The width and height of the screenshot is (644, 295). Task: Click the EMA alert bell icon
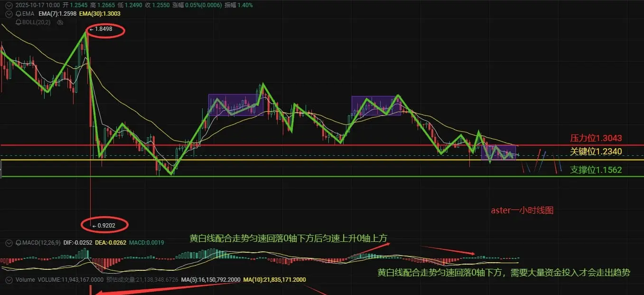coord(19,14)
